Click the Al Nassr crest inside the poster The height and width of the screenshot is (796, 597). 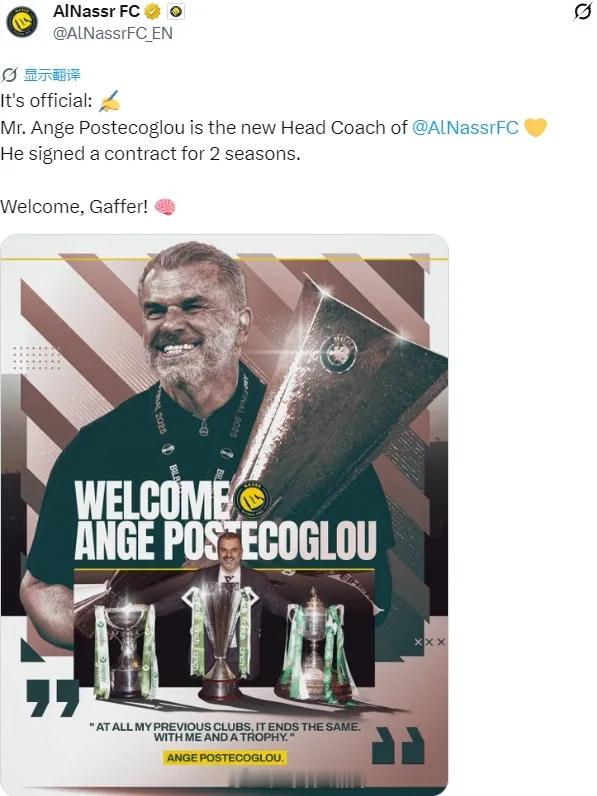click(252, 499)
